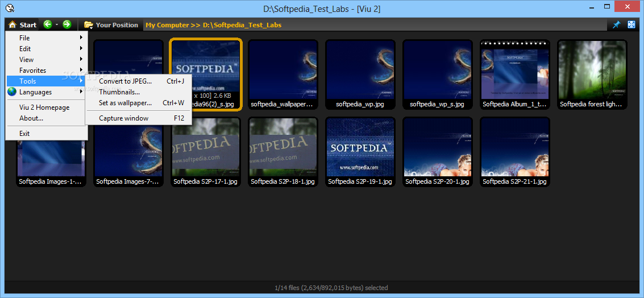
Task: Click the Languages globe icon
Action: [12, 92]
